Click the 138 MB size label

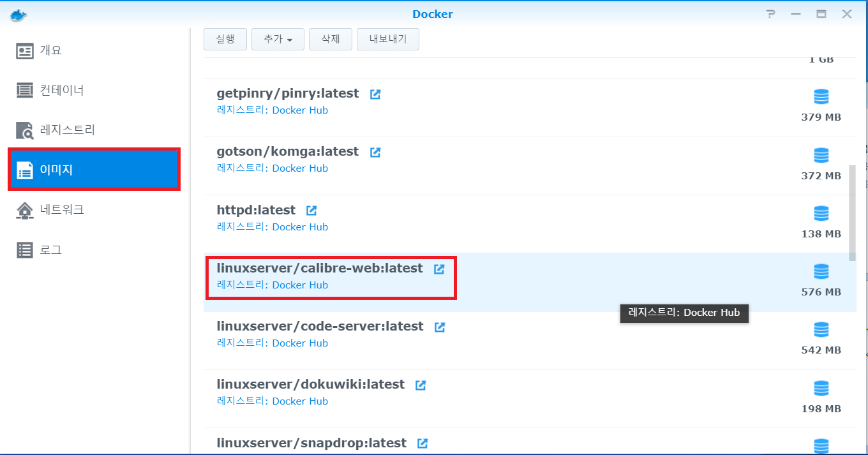[821, 234]
